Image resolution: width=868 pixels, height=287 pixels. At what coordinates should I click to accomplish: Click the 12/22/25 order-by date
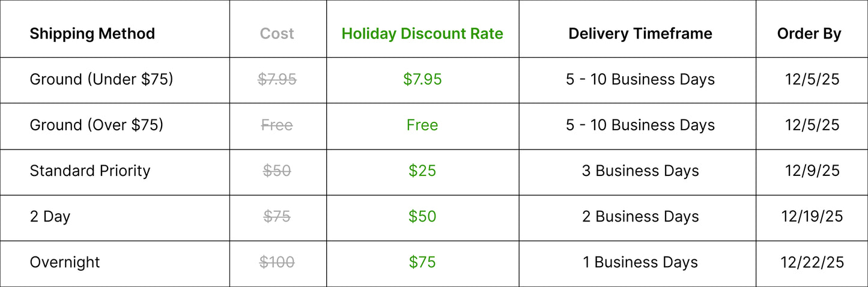pyautogui.click(x=812, y=262)
